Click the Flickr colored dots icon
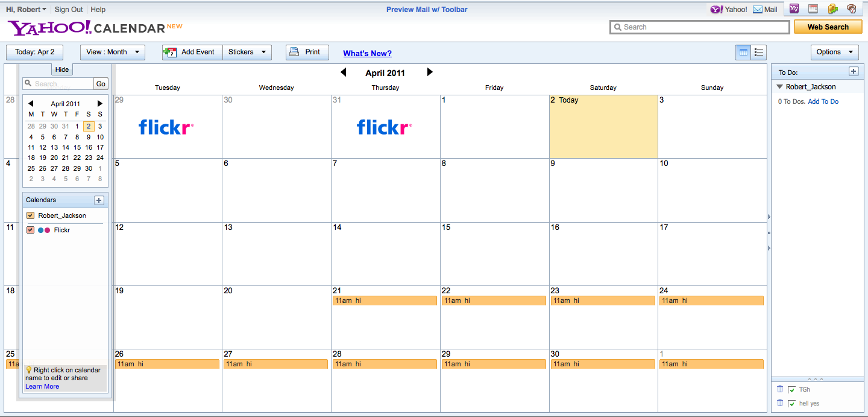The height and width of the screenshot is (417, 868). pyautogui.click(x=44, y=231)
